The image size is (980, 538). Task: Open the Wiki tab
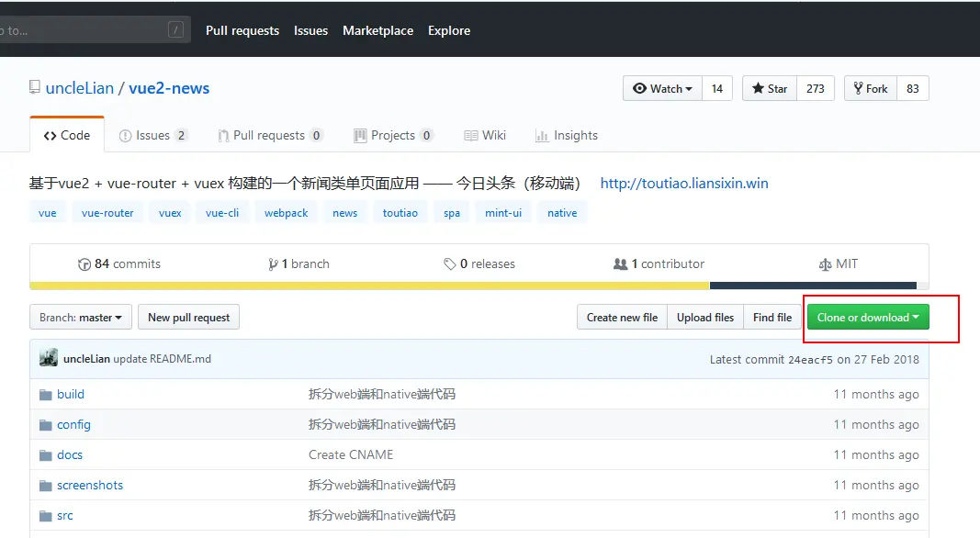click(485, 135)
